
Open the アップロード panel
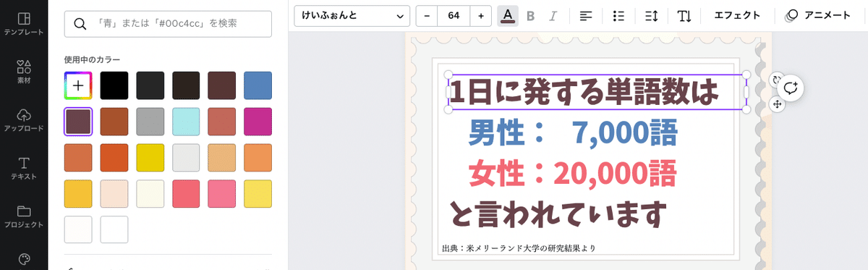tap(24, 120)
